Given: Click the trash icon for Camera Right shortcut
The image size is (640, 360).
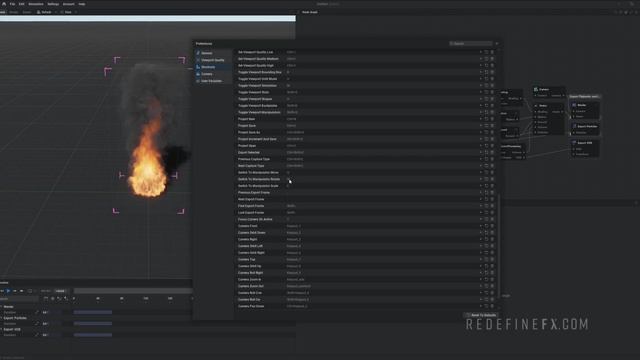Looking at the screenshot, I should pos(492,239).
